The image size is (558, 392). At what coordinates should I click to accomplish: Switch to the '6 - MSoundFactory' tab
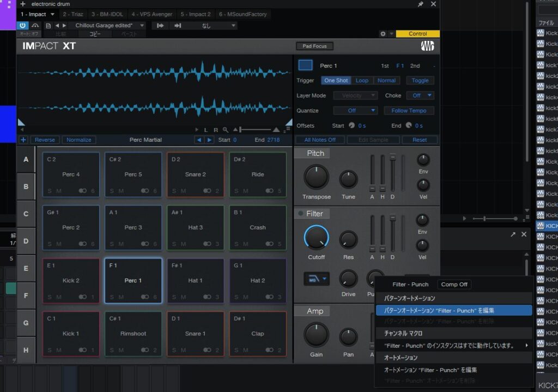coord(242,14)
